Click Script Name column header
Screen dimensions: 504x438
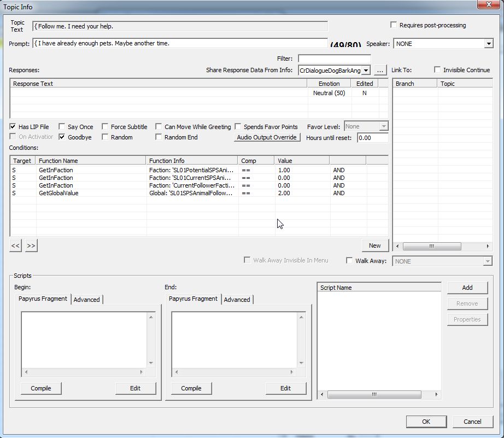(379, 288)
